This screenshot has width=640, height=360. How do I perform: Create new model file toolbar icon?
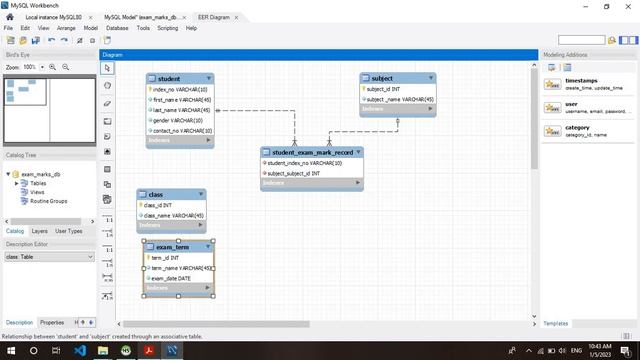coord(11,40)
